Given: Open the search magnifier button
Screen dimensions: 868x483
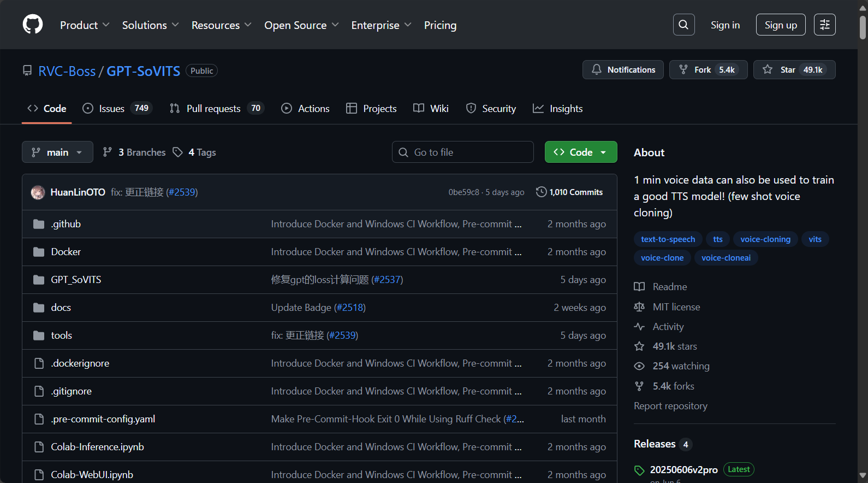Looking at the screenshot, I should pos(683,25).
